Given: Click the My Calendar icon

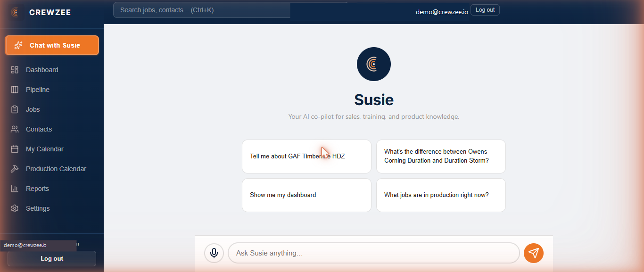Looking at the screenshot, I should pyautogui.click(x=15, y=149).
